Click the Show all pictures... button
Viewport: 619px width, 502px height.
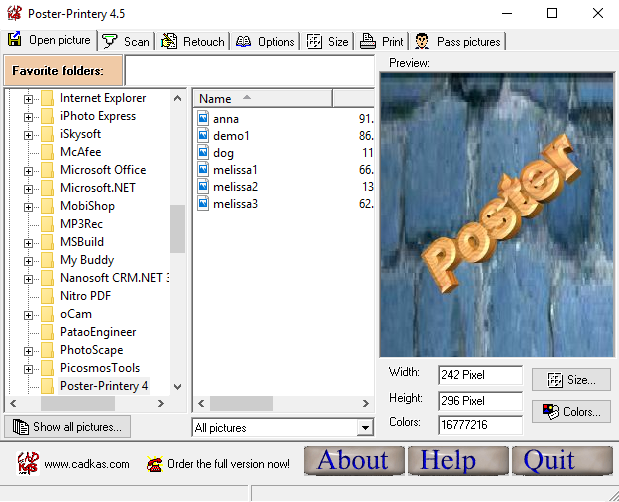68,427
